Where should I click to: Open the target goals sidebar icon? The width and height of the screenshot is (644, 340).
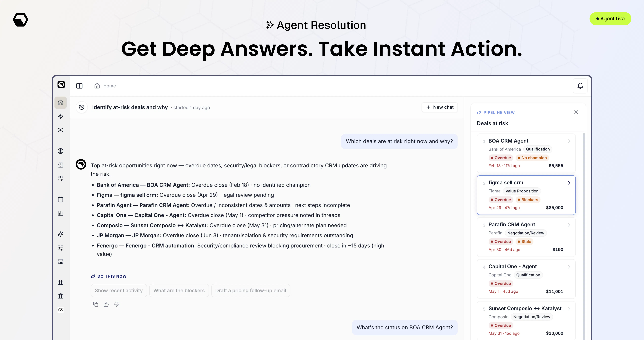[x=60, y=151]
